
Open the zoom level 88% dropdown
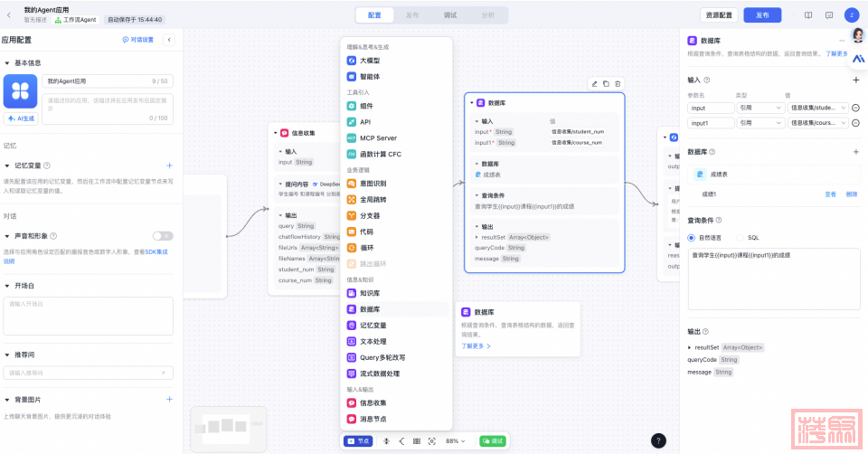455,440
